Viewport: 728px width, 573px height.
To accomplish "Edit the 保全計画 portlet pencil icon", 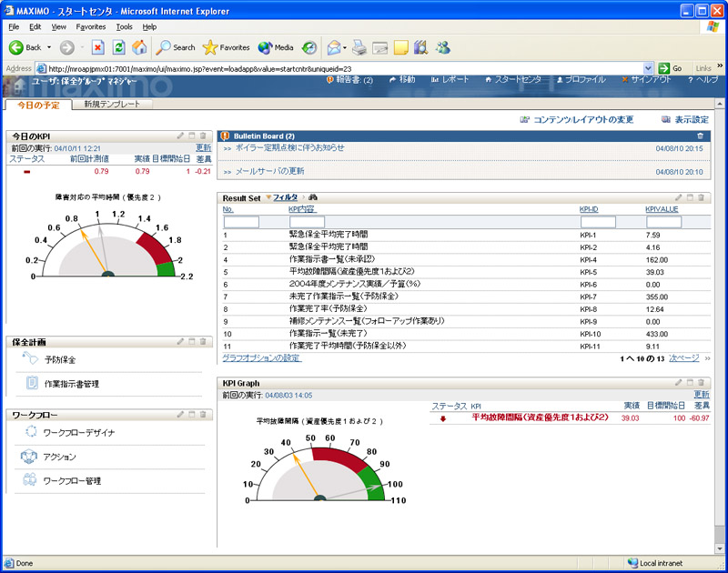I will [180, 341].
